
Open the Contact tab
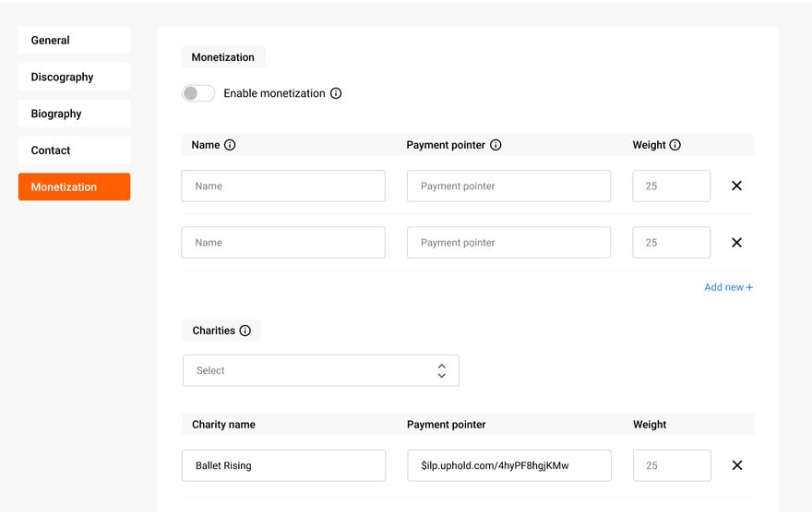(74, 150)
